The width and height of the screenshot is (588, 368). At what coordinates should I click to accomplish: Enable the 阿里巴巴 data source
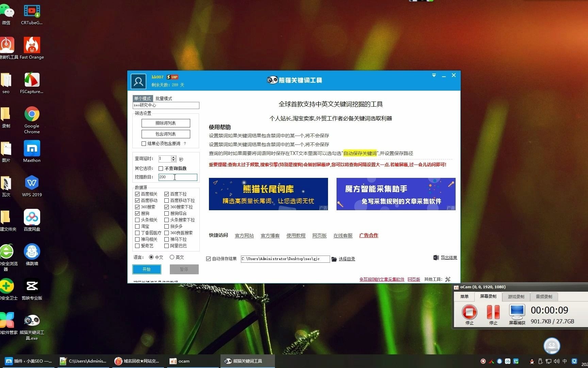[x=167, y=246]
